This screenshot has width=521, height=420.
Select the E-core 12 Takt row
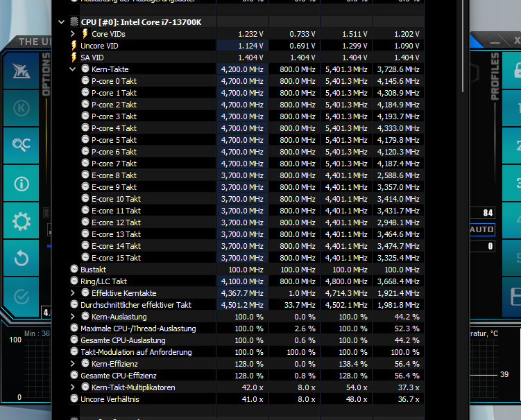pyautogui.click(x=246, y=222)
